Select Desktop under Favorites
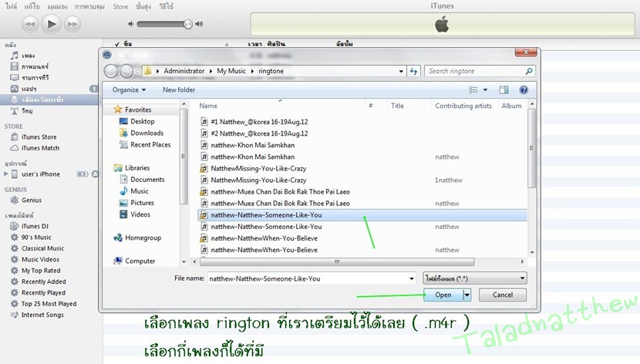Viewport: 640px width, 364px height. point(136,121)
